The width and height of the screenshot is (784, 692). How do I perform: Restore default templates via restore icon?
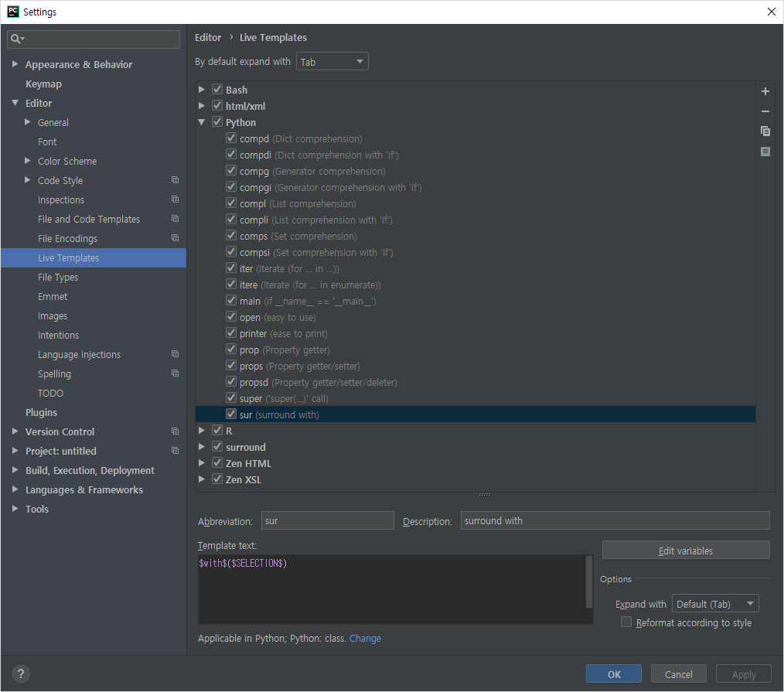[x=765, y=152]
